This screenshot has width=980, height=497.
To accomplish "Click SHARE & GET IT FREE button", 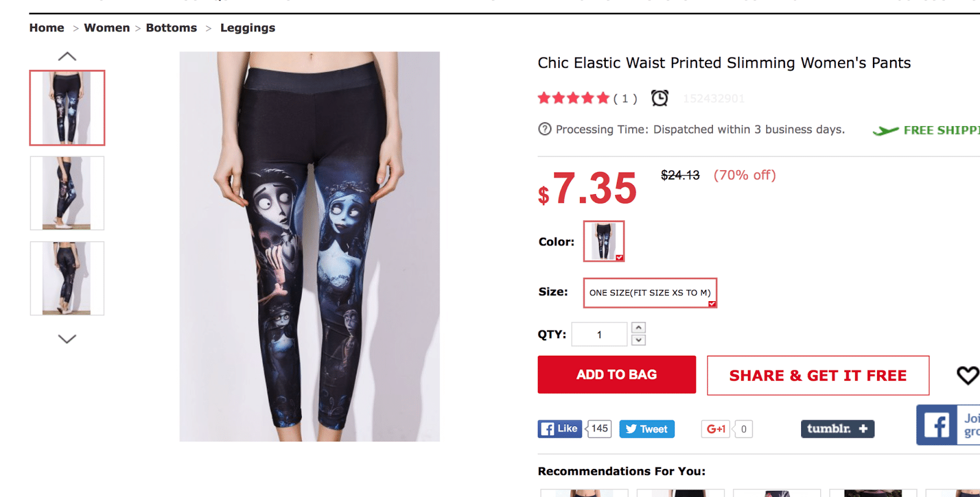I will (x=818, y=375).
